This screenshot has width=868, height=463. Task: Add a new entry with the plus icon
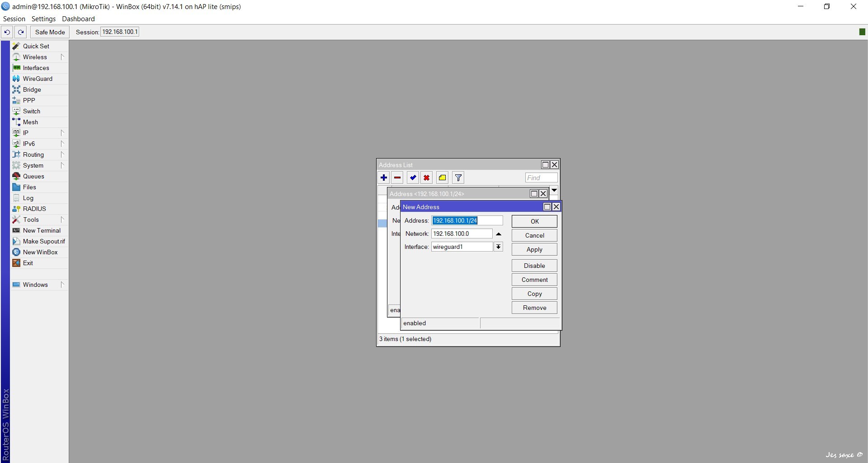[384, 178]
